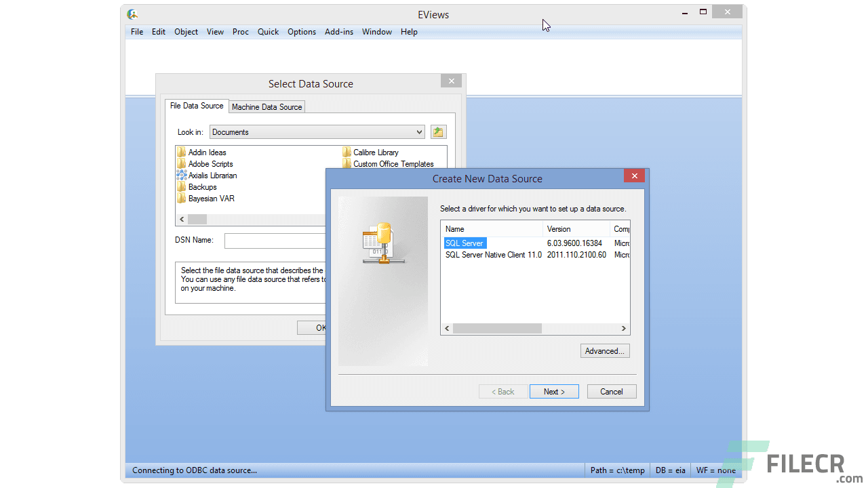Open the Help menu
The width and height of the screenshot is (868, 488).
click(x=409, y=32)
